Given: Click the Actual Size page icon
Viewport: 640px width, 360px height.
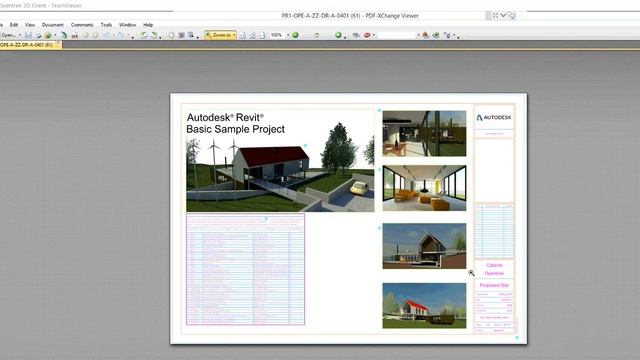Looking at the screenshot, I should tap(242, 36).
